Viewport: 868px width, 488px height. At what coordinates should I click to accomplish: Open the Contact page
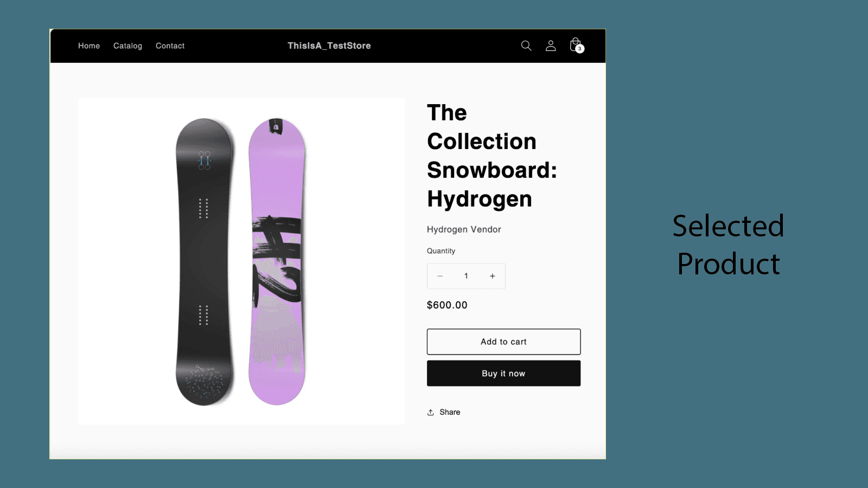point(170,46)
